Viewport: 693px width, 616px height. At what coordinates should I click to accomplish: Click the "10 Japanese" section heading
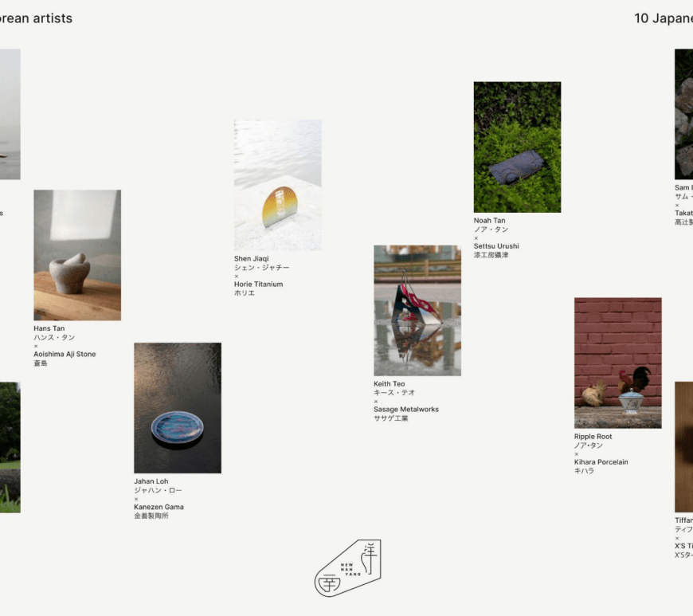click(x=663, y=18)
